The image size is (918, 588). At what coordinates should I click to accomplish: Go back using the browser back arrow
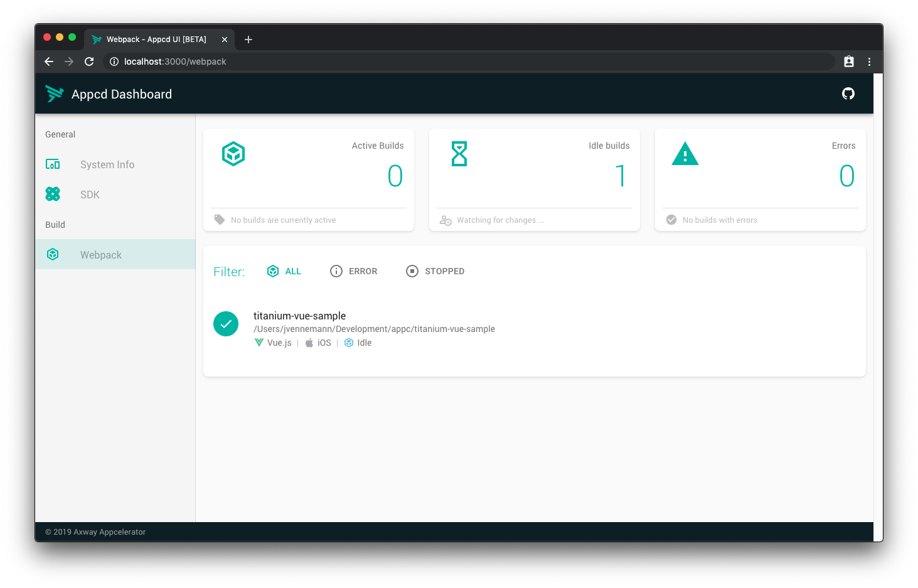49,61
